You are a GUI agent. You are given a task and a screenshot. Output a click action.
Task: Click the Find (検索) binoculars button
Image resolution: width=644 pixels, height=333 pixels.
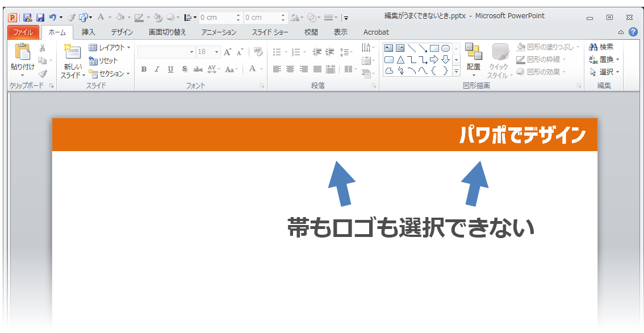click(x=601, y=47)
